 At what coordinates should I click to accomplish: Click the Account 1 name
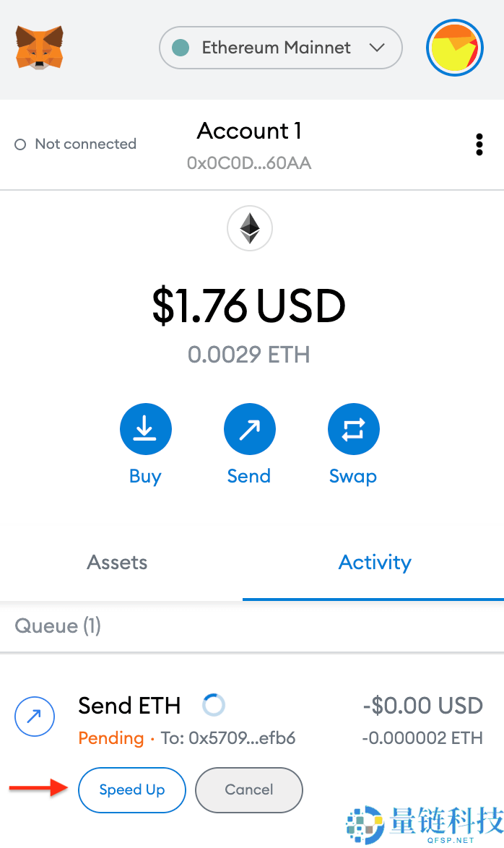tap(249, 131)
